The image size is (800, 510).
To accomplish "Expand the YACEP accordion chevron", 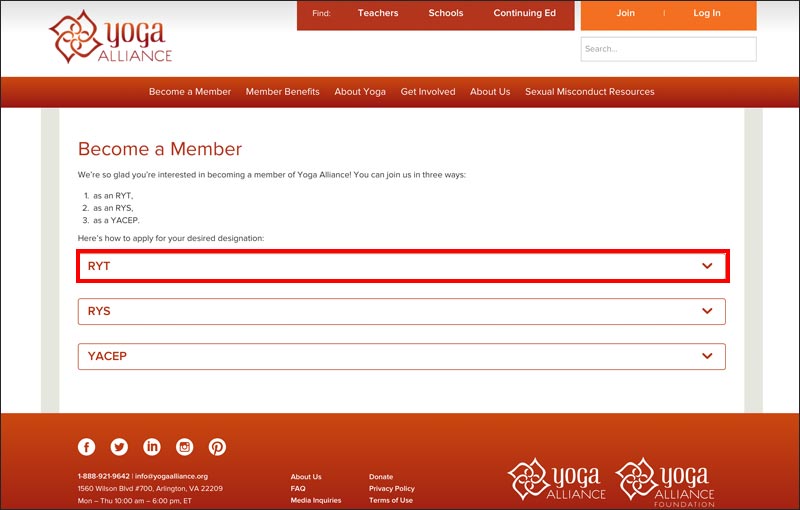I will tap(707, 355).
